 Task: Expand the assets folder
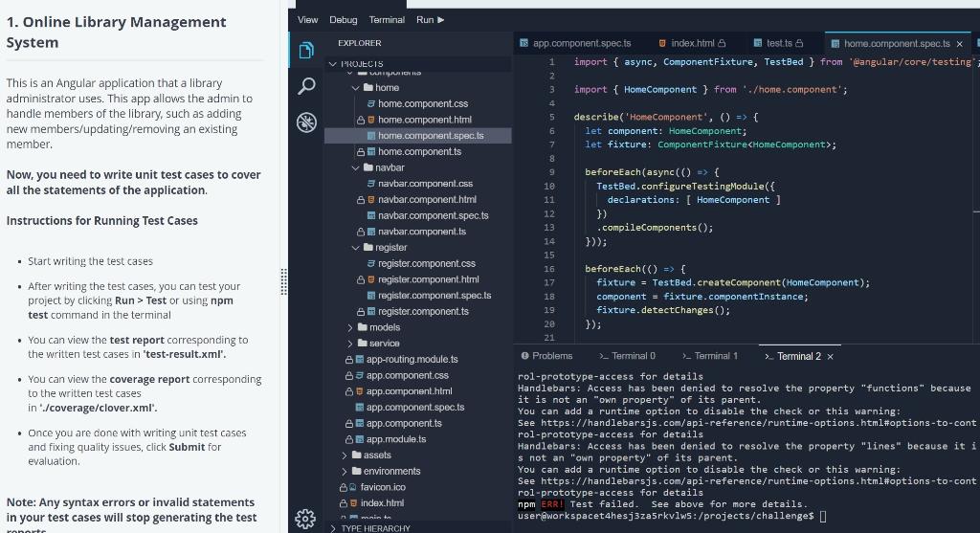(x=345, y=455)
